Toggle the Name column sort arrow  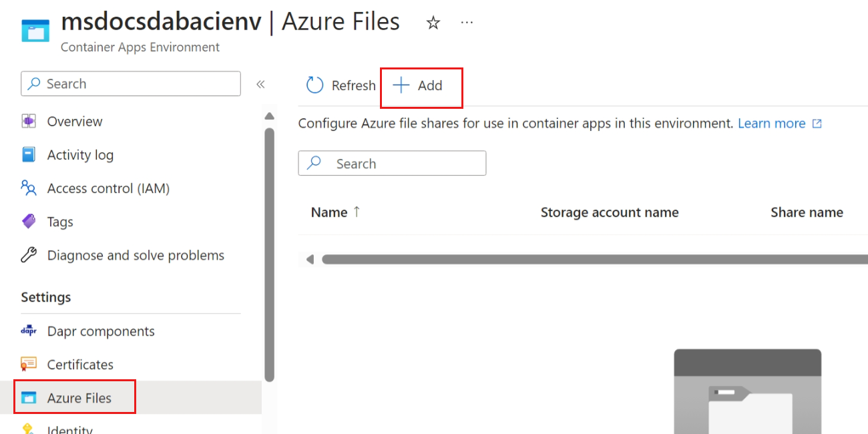click(356, 212)
